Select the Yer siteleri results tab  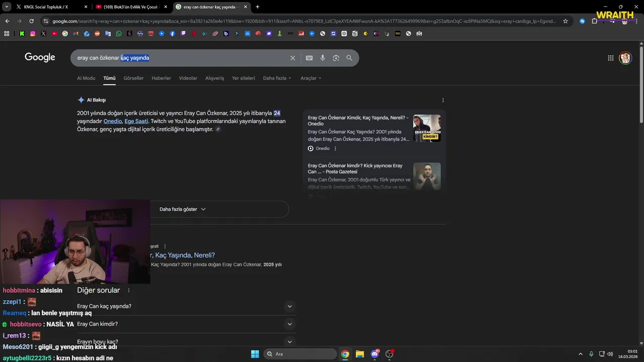(x=244, y=78)
